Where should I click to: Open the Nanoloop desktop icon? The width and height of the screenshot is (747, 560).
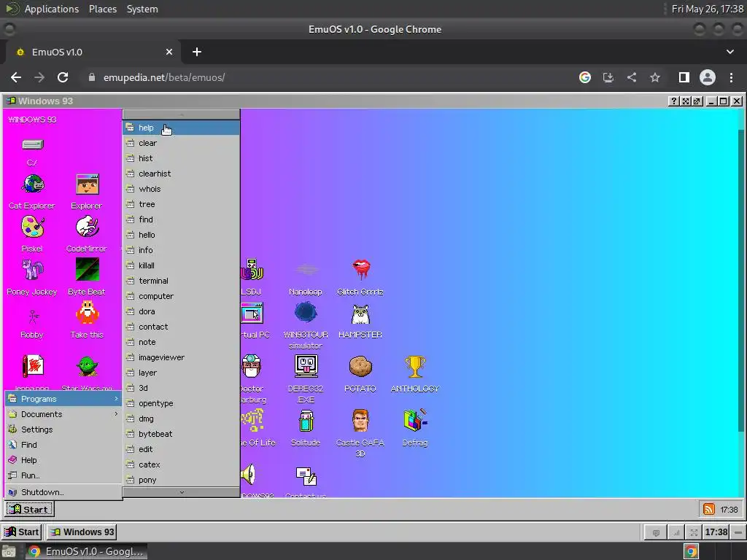coord(306,270)
